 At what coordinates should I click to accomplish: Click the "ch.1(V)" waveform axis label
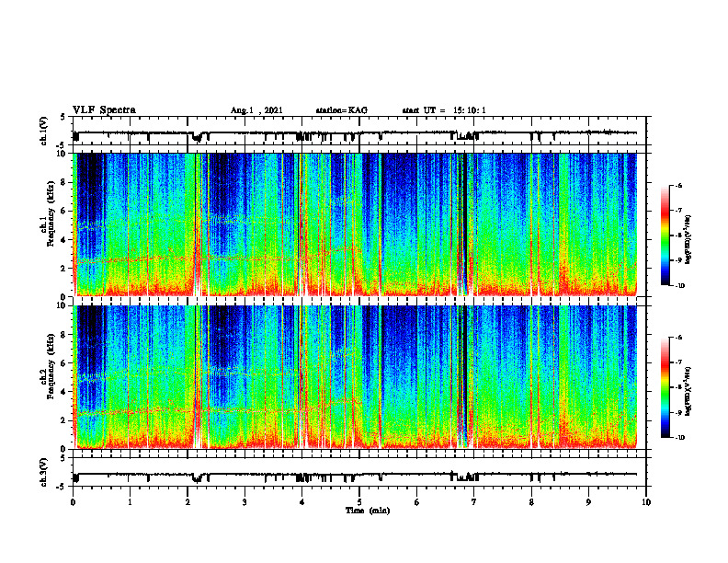click(x=44, y=131)
